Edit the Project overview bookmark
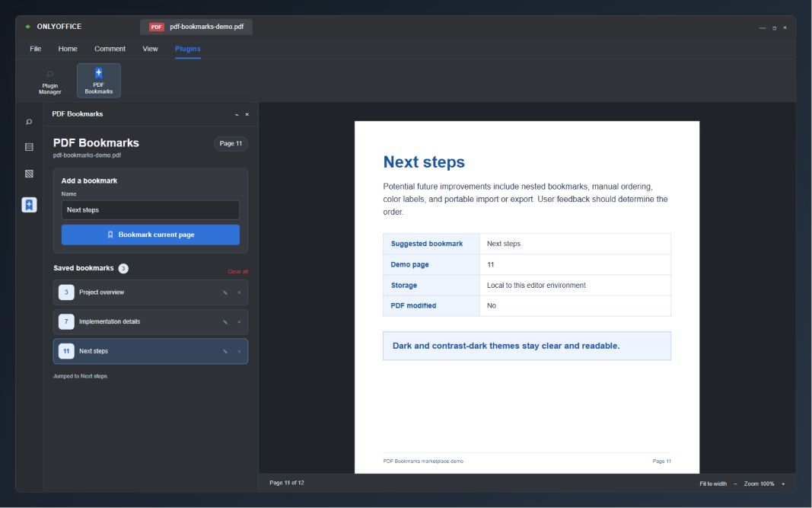The height and width of the screenshot is (508, 812). (x=225, y=293)
